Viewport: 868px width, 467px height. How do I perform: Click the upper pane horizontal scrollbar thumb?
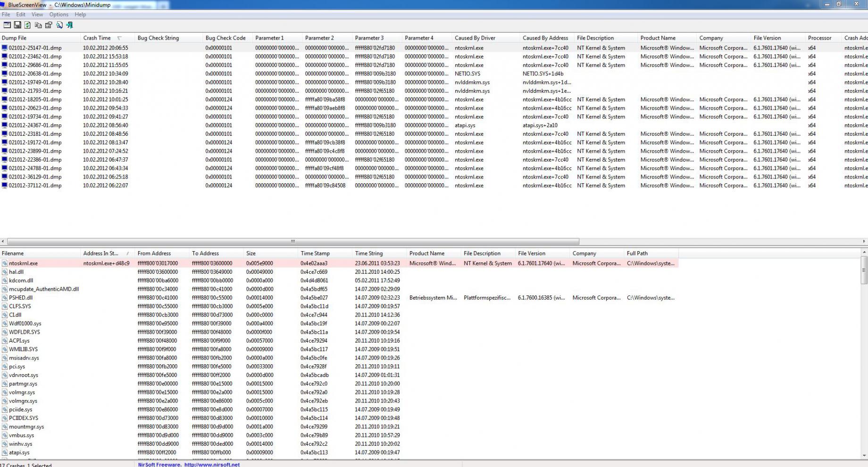(293, 241)
